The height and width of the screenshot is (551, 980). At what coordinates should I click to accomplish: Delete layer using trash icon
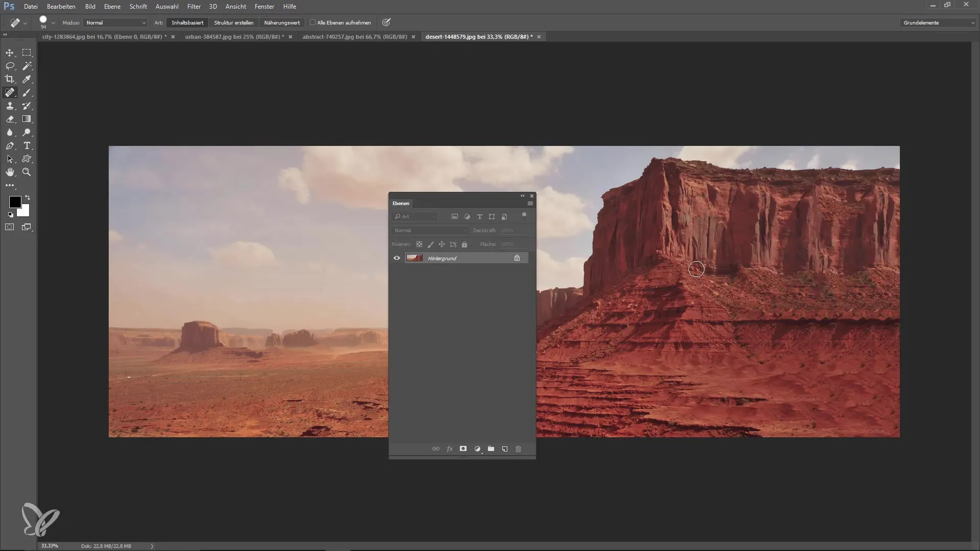519,449
